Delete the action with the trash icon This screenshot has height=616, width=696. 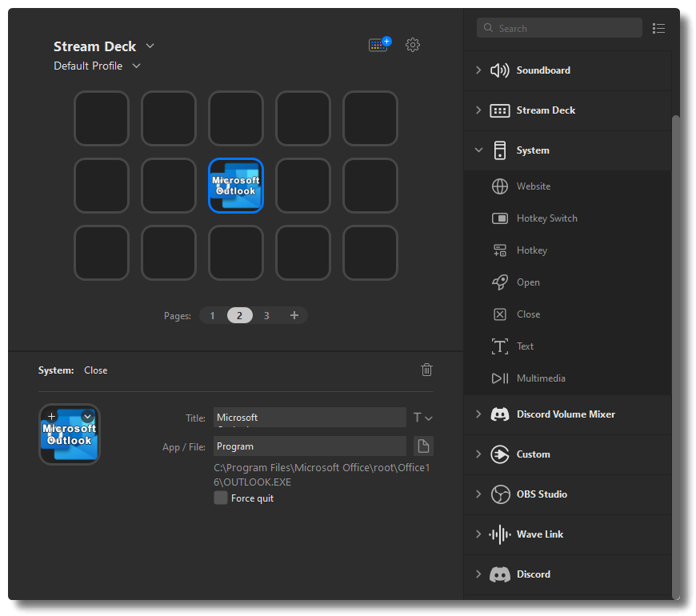(426, 370)
